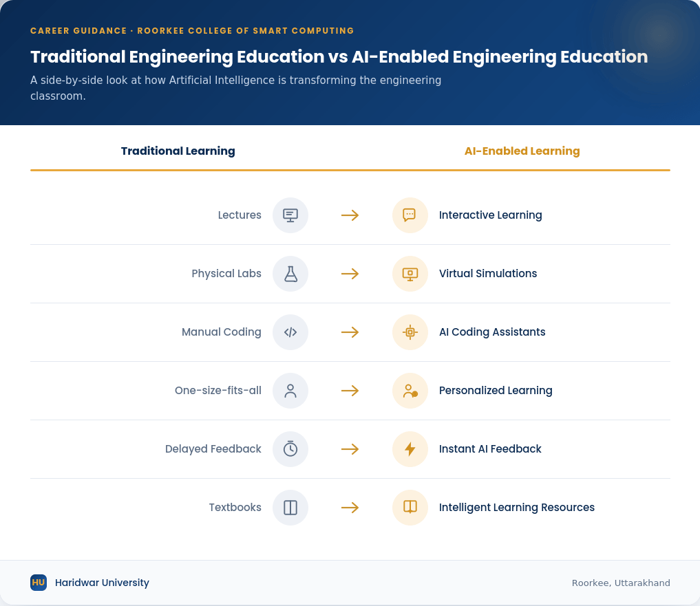Click the Roorkee, Uttarakhand location text
This screenshot has height=606, width=700.
[621, 583]
